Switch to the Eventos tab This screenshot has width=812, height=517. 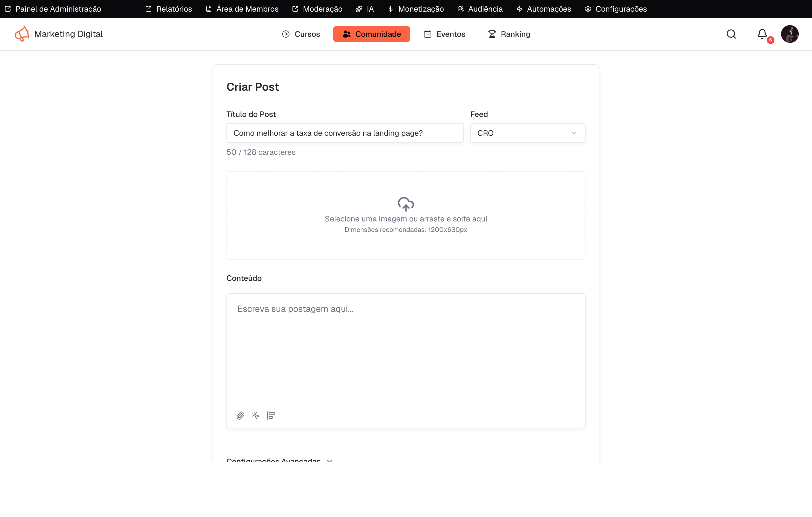pos(444,34)
